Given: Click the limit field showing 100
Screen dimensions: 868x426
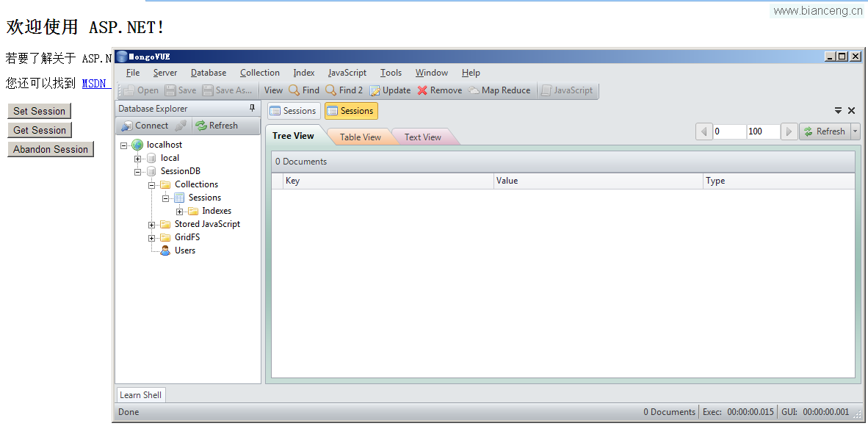Looking at the screenshot, I should [x=764, y=131].
